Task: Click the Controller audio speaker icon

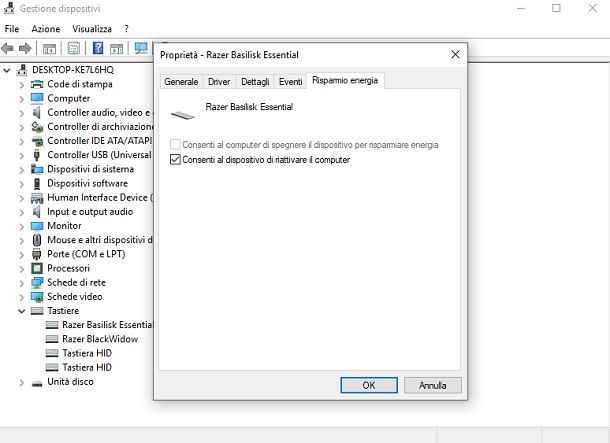Action: (37, 112)
